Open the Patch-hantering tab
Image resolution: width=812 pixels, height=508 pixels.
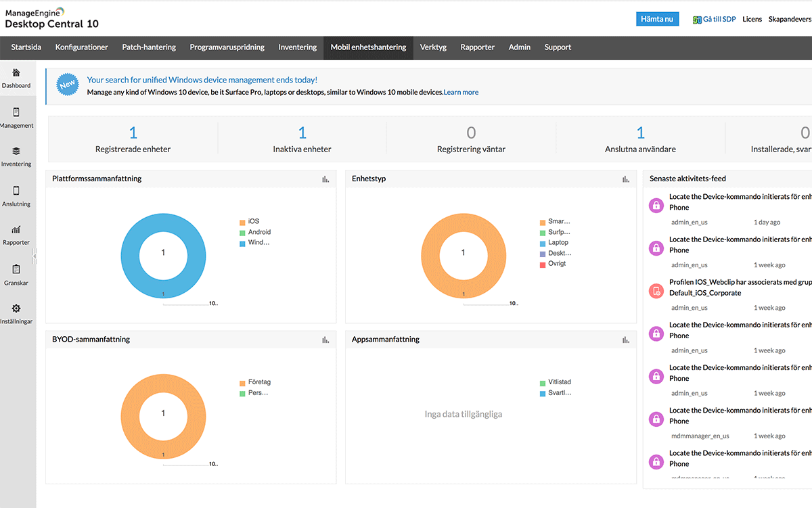tap(149, 47)
